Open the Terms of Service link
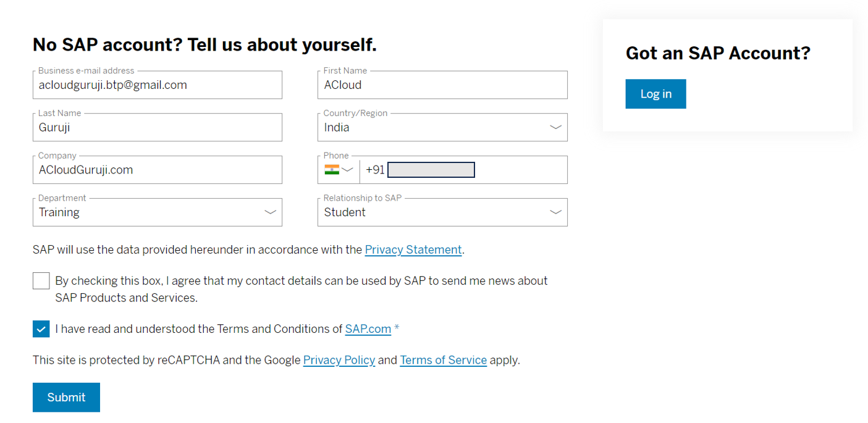The image size is (868, 423). click(x=443, y=360)
